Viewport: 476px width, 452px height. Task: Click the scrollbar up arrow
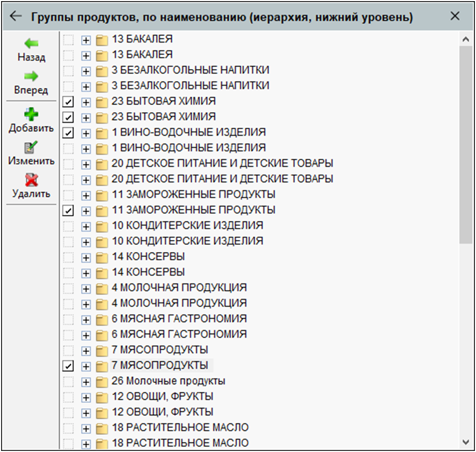[x=467, y=40]
